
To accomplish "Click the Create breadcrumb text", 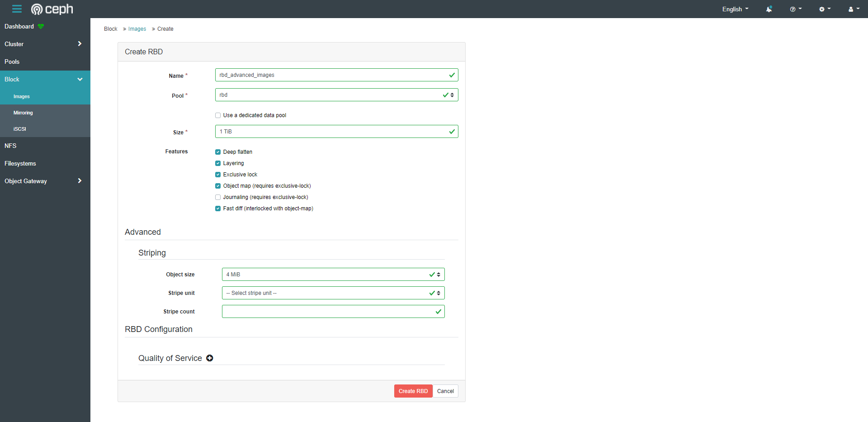I will [165, 29].
